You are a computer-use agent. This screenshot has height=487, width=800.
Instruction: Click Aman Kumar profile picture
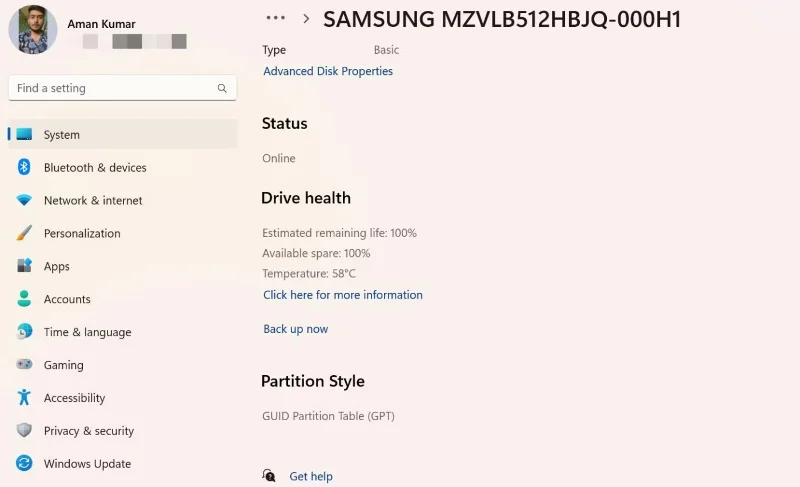pyautogui.click(x=33, y=30)
